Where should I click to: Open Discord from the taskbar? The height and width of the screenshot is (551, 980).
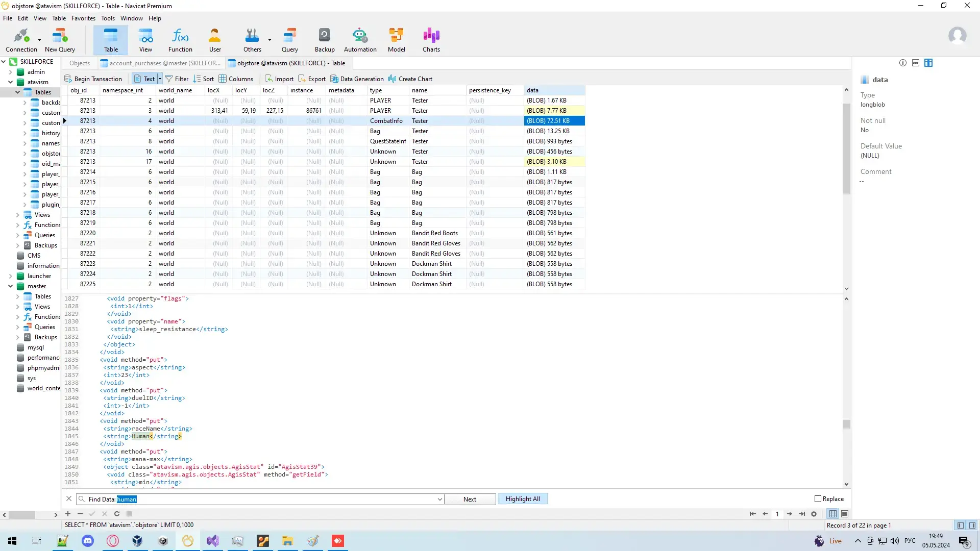coord(88,541)
